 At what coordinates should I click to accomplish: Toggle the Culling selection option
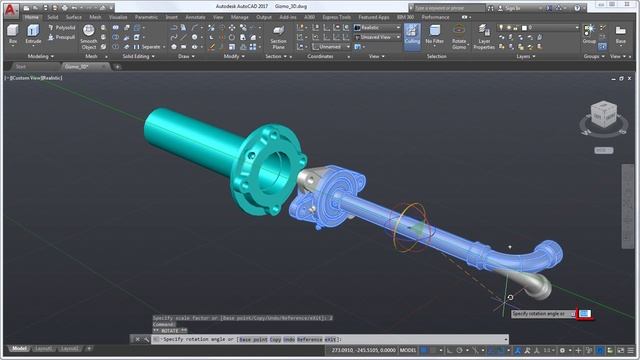coord(412,37)
